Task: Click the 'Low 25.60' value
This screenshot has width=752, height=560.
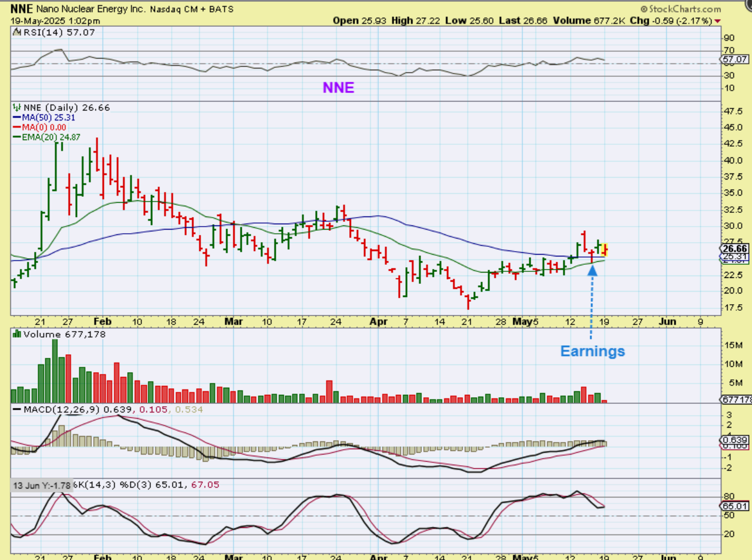Action: tap(470, 21)
